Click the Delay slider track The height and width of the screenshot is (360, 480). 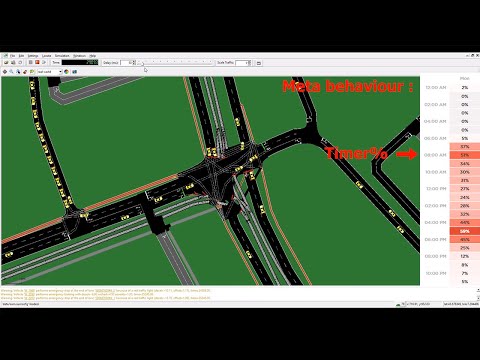[176, 62]
